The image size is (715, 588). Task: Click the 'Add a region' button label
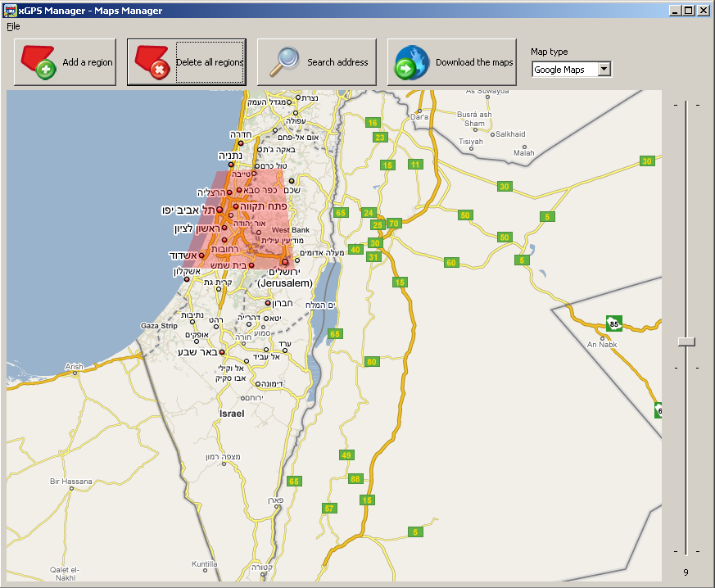87,62
